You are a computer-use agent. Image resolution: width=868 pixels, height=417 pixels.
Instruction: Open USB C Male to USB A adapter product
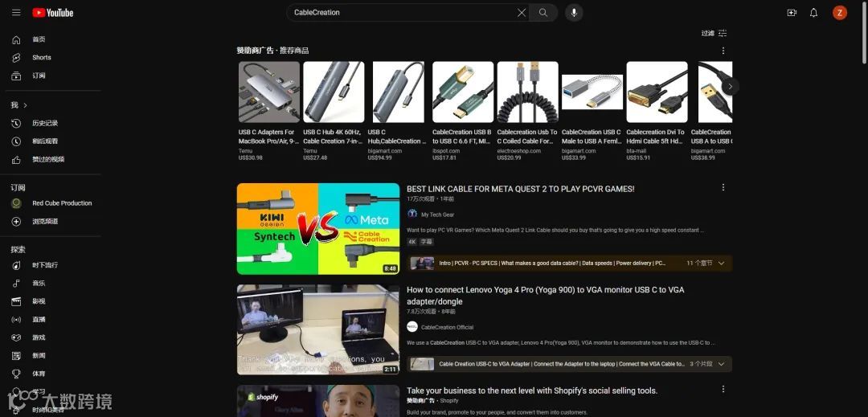click(x=592, y=92)
